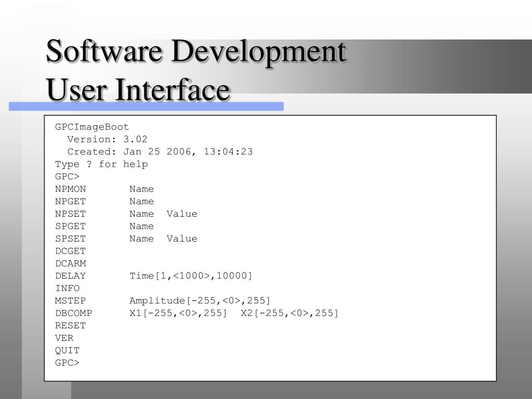Click the 'DCGET' command
This screenshot has width=532, height=399.
(71, 251)
